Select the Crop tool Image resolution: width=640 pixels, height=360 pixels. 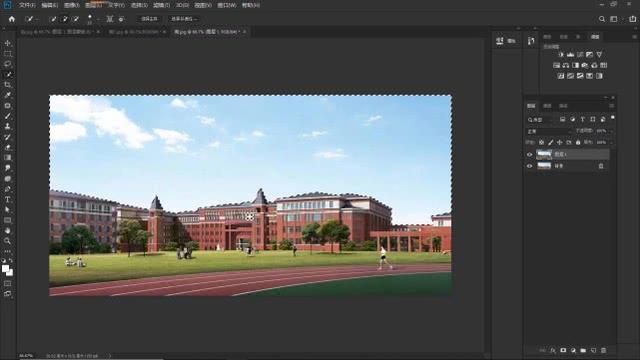[x=7, y=84]
